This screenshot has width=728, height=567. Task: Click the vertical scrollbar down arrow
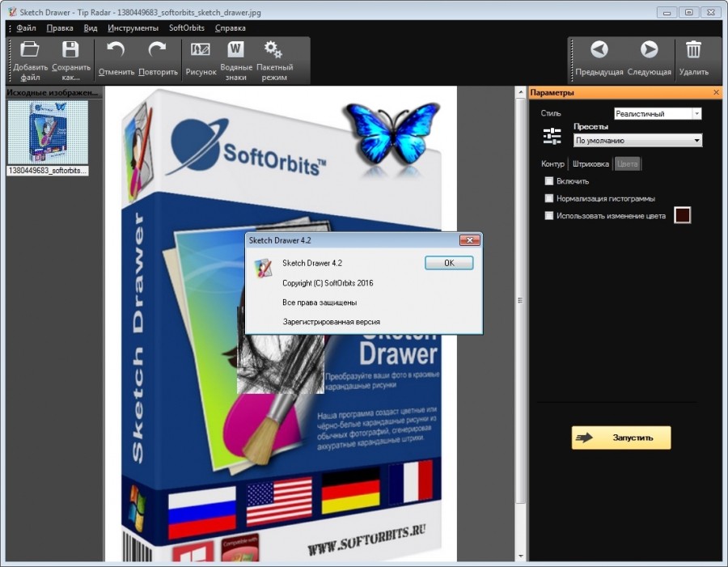click(x=520, y=556)
